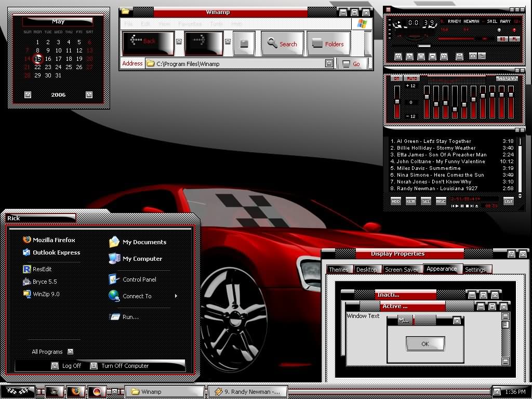The height and width of the screenshot is (399, 532).
Task: Skip to next track in Winamp player
Action: 444,56
